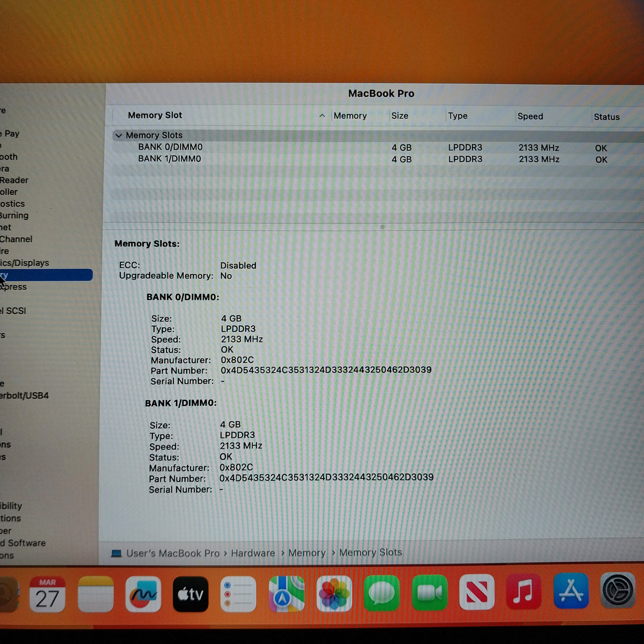
Task: Sort by the Memory column header
Action: [350, 115]
